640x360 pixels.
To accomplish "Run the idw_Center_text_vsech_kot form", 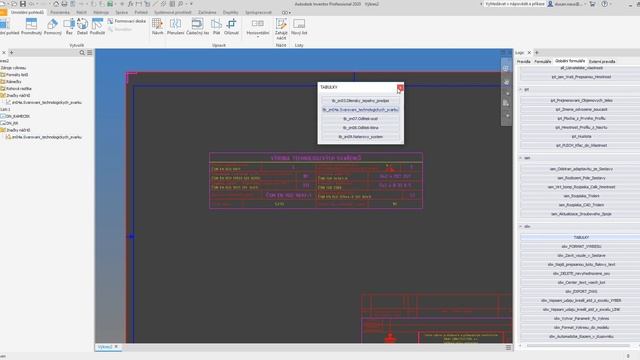I will tap(581, 282).
